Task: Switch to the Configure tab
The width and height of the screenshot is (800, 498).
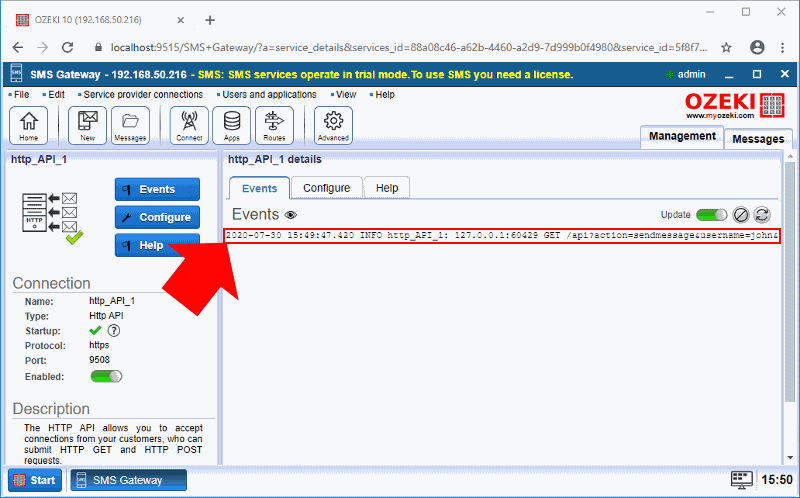Action: coord(326,188)
